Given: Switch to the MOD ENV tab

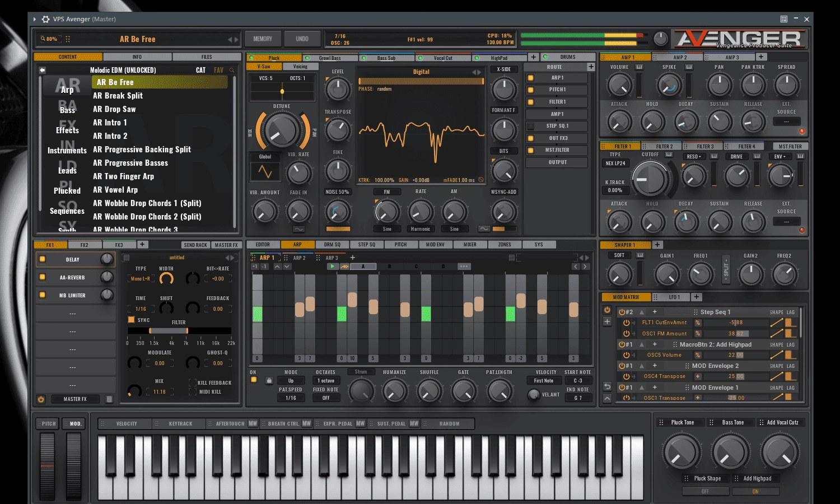Looking at the screenshot, I should [435, 245].
